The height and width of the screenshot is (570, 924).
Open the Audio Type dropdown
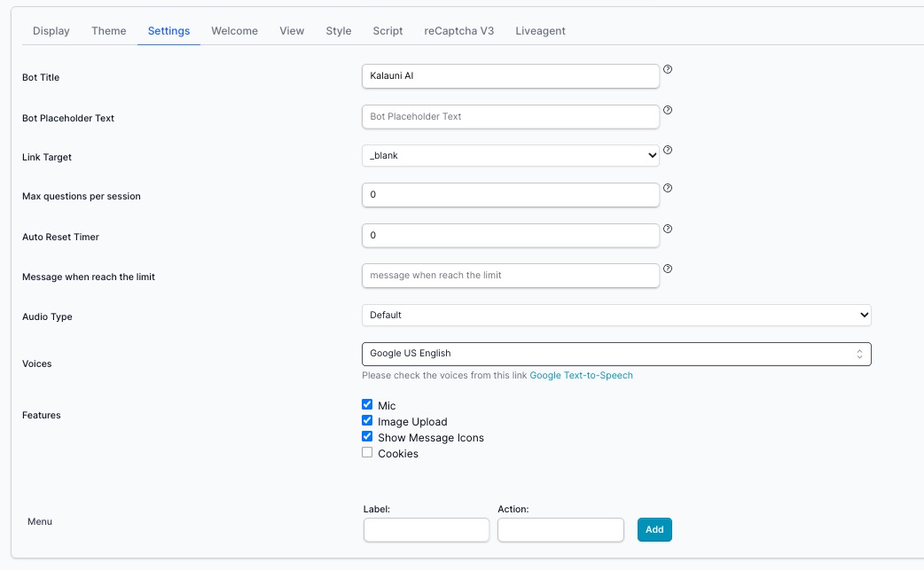click(615, 315)
